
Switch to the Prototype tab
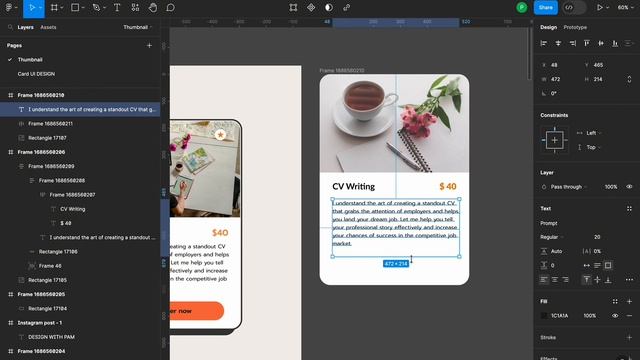575,27
